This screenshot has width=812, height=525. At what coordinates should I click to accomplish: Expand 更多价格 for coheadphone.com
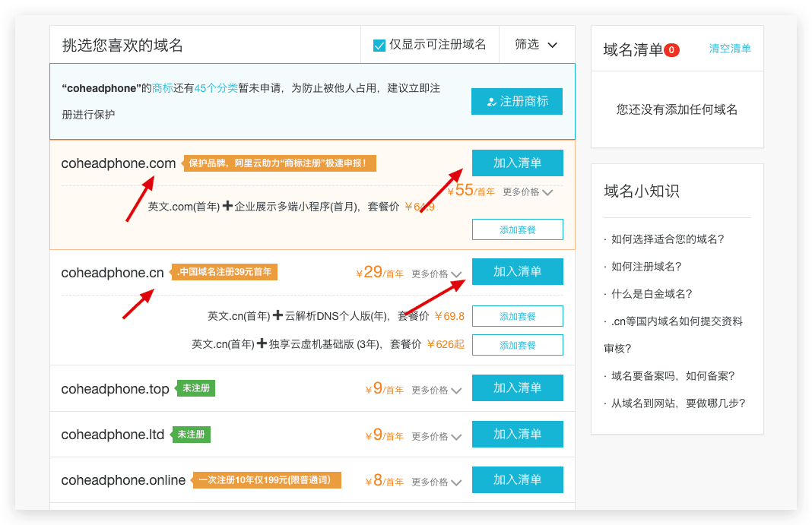point(528,192)
